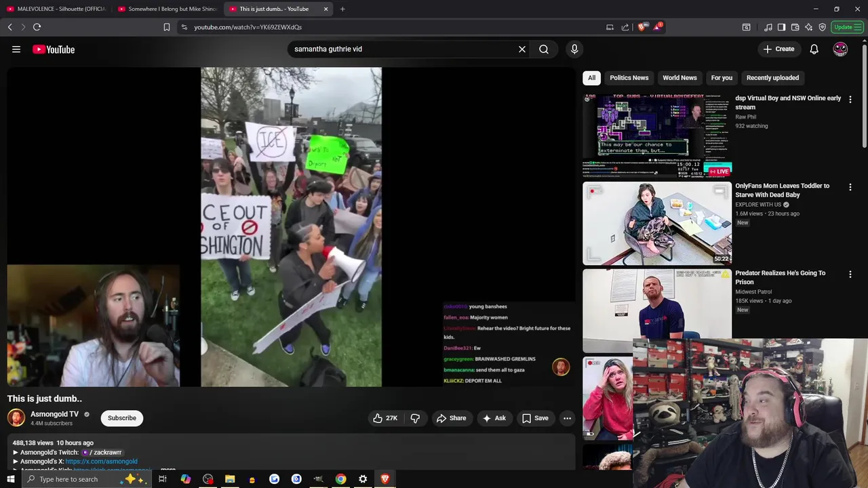Click the Create button
The height and width of the screenshot is (488, 868).
(x=778, y=49)
